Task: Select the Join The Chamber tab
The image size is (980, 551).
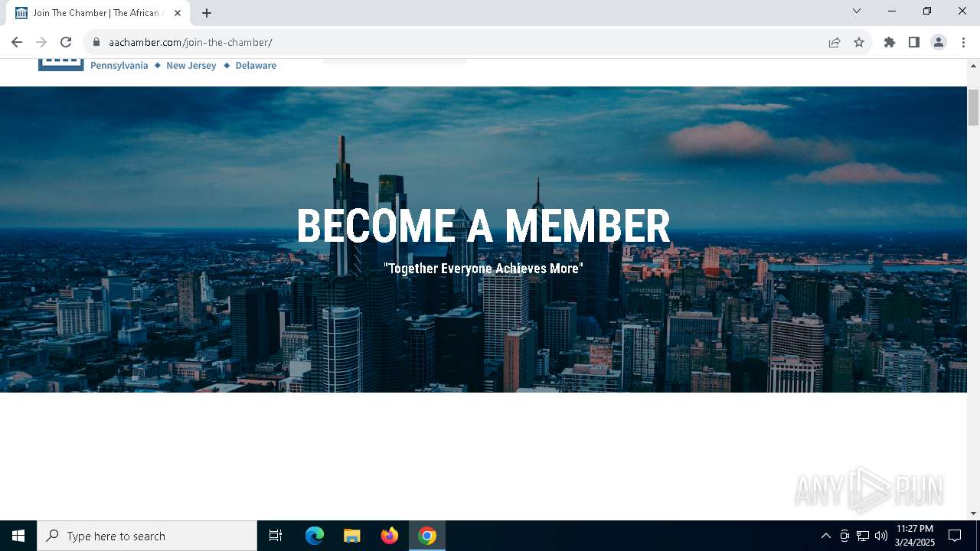Action: [x=98, y=13]
